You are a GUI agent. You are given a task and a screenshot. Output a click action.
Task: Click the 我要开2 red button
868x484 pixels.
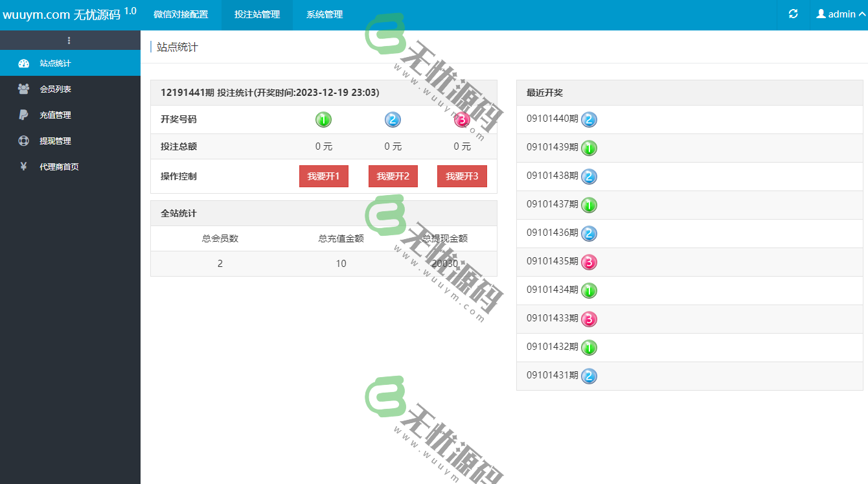[393, 176]
